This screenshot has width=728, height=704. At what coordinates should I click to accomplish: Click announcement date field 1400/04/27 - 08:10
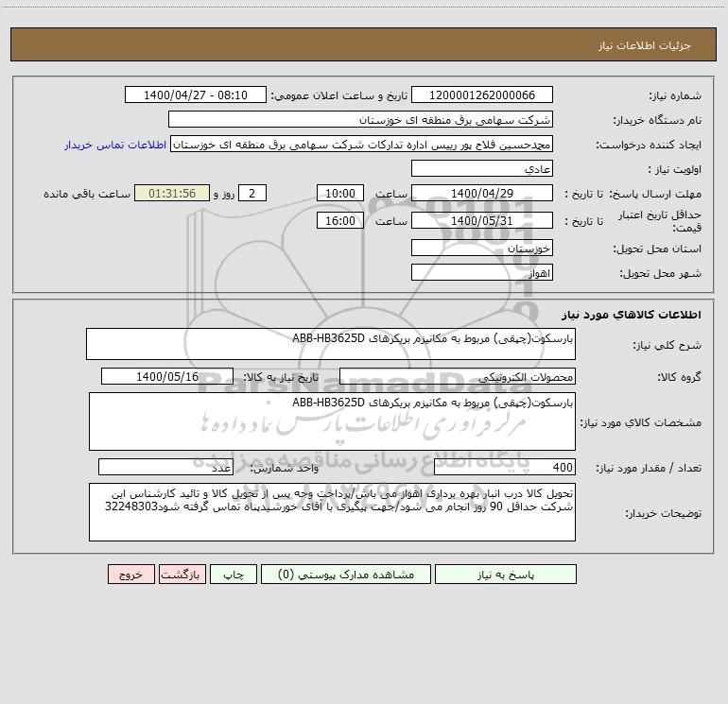coord(196,94)
